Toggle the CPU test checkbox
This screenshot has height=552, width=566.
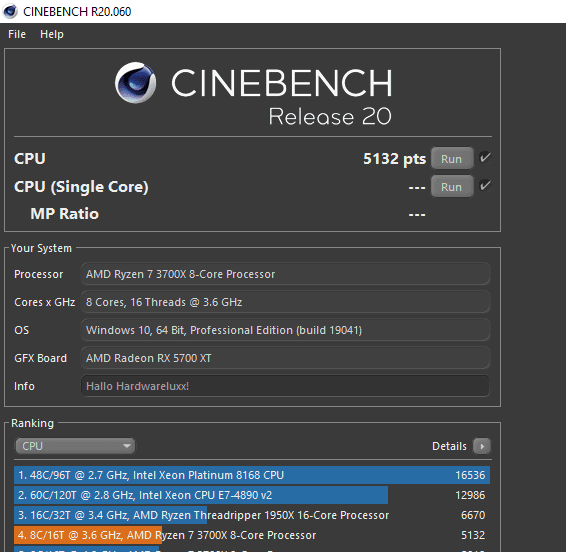pyautogui.click(x=485, y=157)
